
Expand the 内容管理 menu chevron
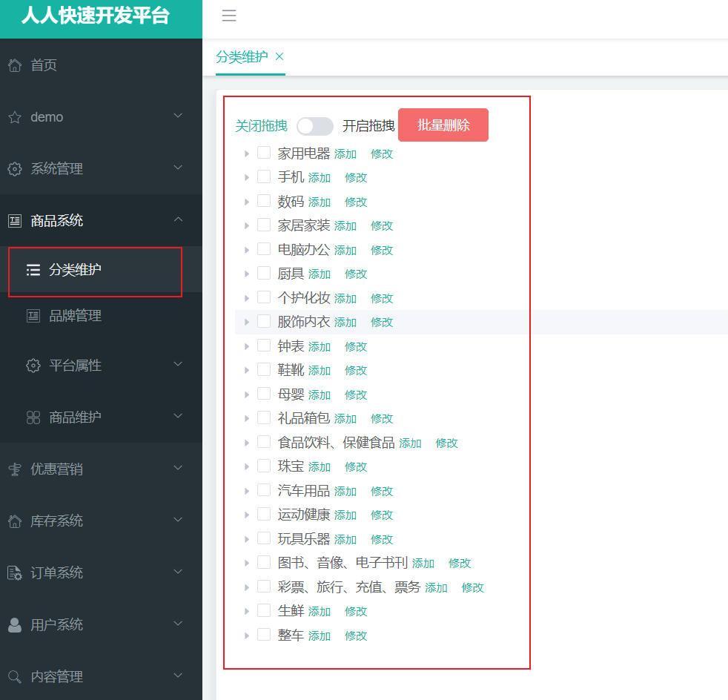coord(178,675)
